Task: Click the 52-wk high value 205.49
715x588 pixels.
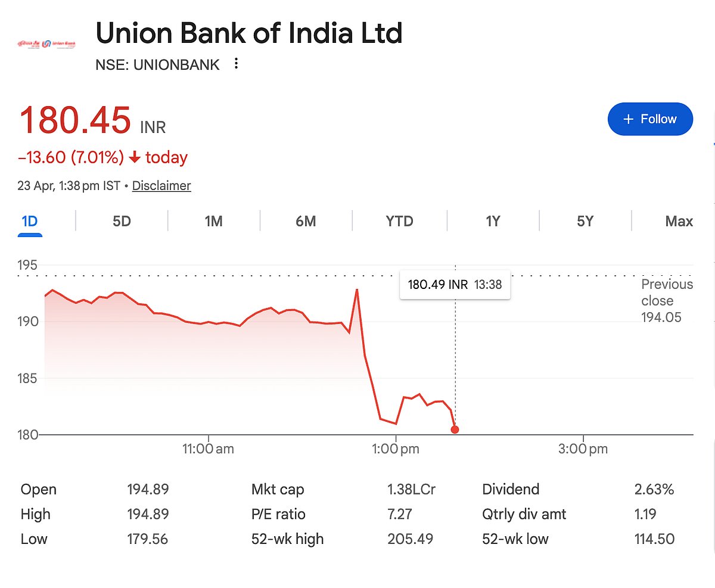Action: 410,539
